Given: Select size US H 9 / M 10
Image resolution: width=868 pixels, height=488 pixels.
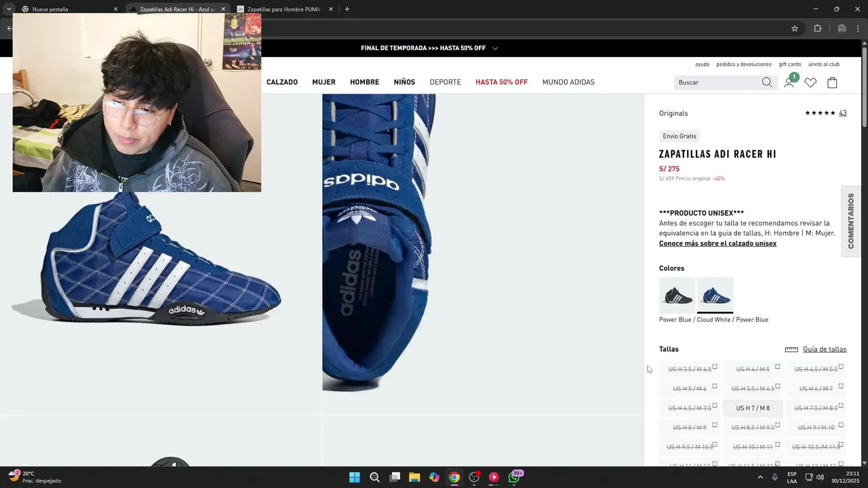Looking at the screenshot, I should point(816,428).
